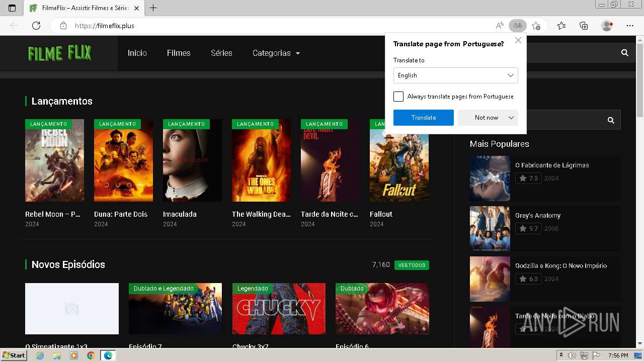Click the browser vertical scrollbar
This screenshot has height=362, width=644.
click(640, 80)
